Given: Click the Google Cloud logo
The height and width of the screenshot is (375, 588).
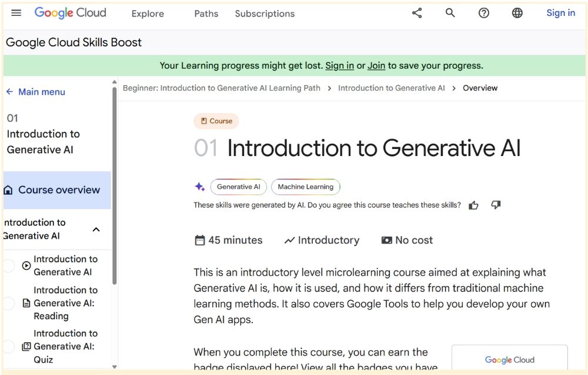Looking at the screenshot, I should coord(70,13).
